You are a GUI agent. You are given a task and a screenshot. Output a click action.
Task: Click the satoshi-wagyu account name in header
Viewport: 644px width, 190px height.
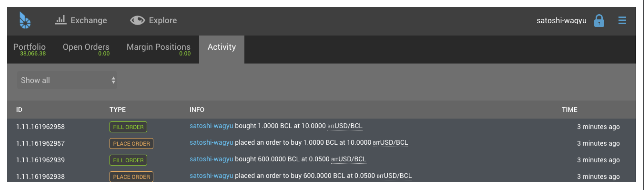pyautogui.click(x=561, y=20)
